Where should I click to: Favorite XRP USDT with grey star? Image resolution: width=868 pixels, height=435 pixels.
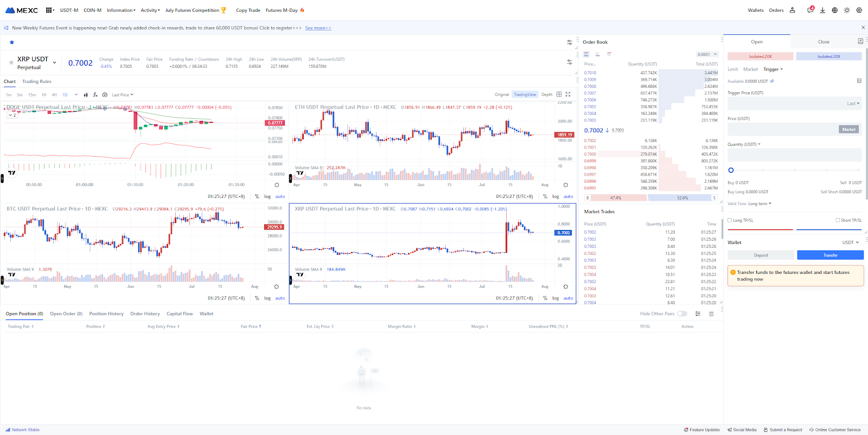pyautogui.click(x=11, y=62)
